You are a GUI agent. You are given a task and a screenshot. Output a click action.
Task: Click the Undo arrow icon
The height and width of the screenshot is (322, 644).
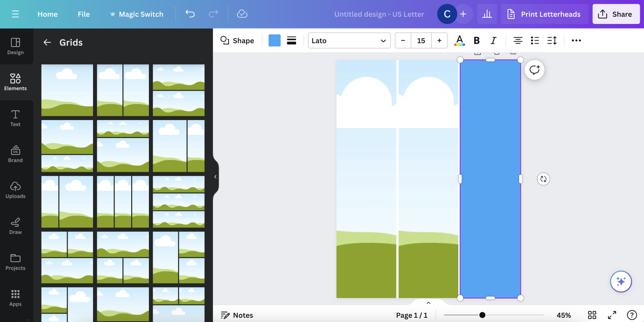pos(190,14)
